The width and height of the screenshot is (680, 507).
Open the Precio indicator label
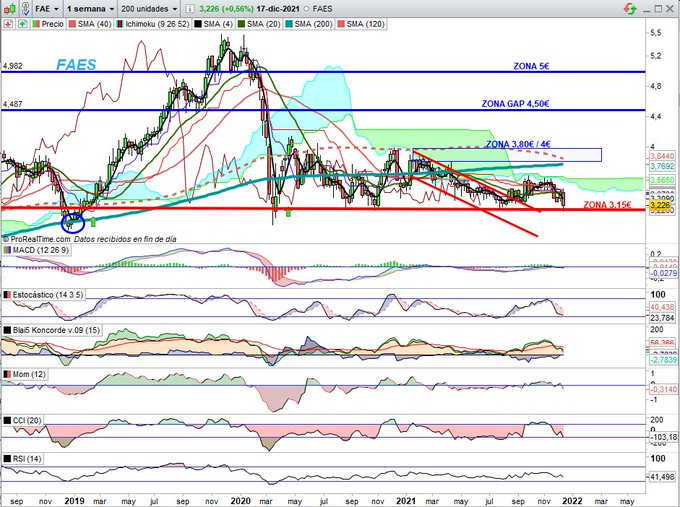tap(52, 24)
